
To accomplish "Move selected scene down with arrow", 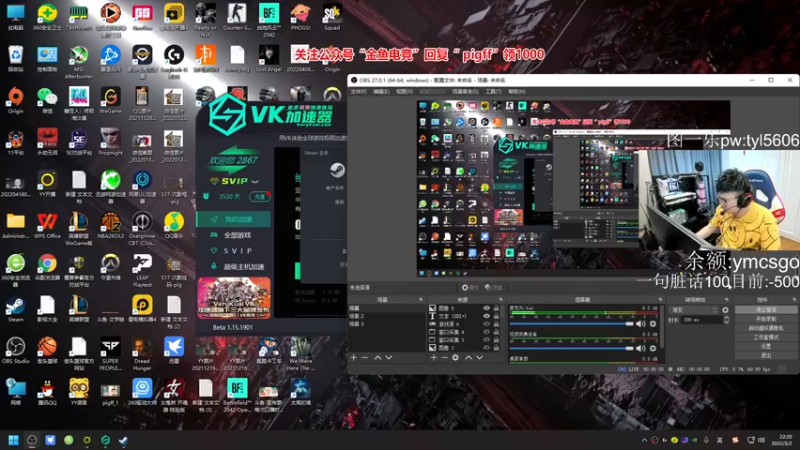I will coord(389,358).
